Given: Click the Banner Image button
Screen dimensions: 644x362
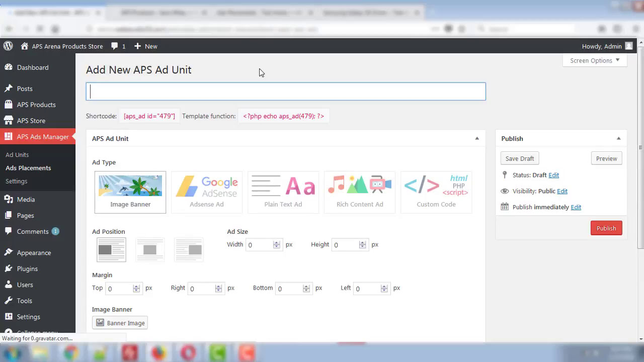Looking at the screenshot, I should (120, 322).
